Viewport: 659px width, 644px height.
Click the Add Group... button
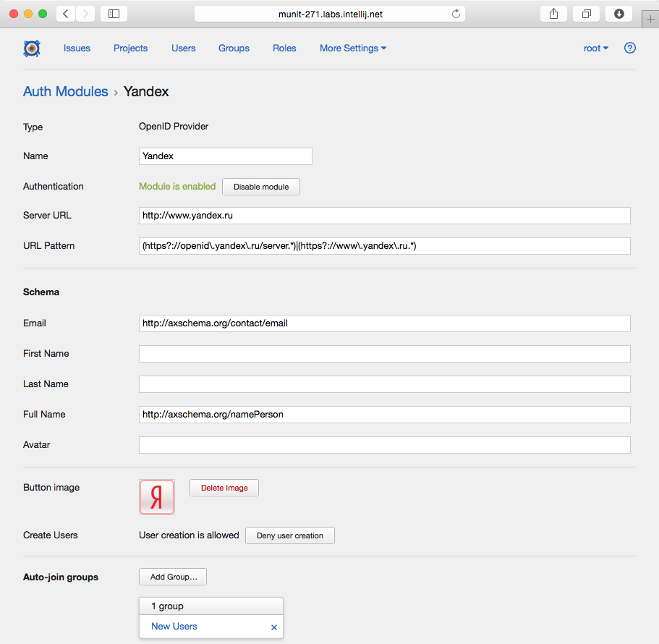pyautogui.click(x=173, y=577)
